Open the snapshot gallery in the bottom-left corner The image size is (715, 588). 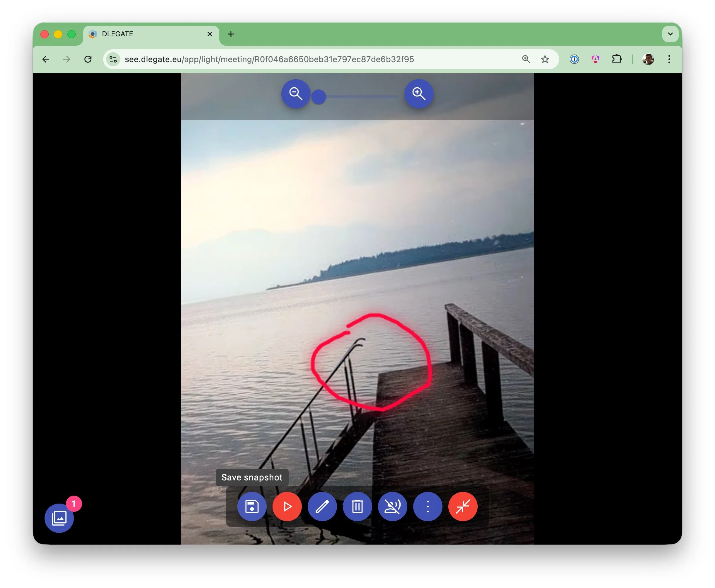tap(59, 518)
